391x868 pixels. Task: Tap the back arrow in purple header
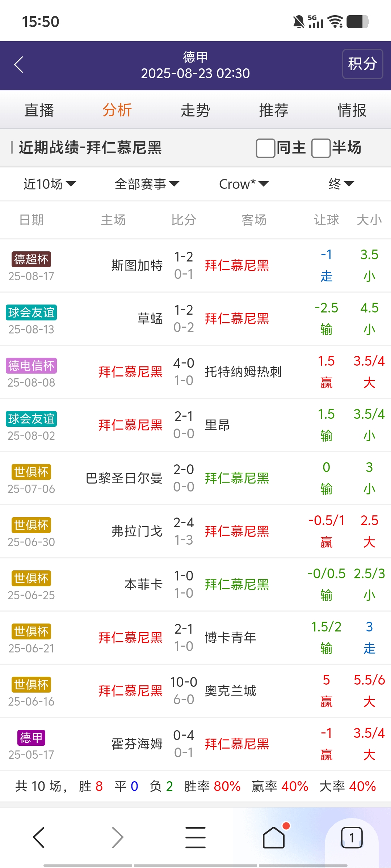(19, 65)
